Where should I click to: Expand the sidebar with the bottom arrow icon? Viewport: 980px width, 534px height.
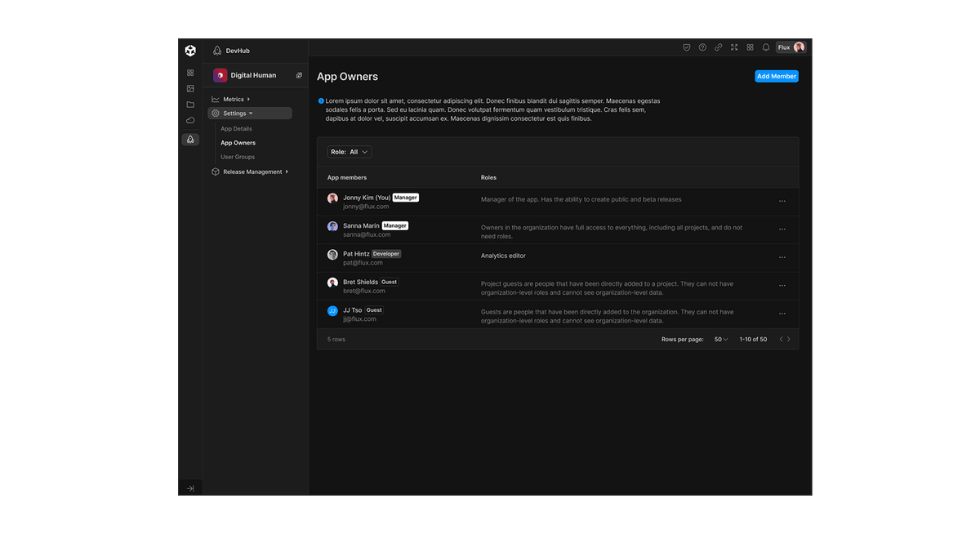coord(190,488)
